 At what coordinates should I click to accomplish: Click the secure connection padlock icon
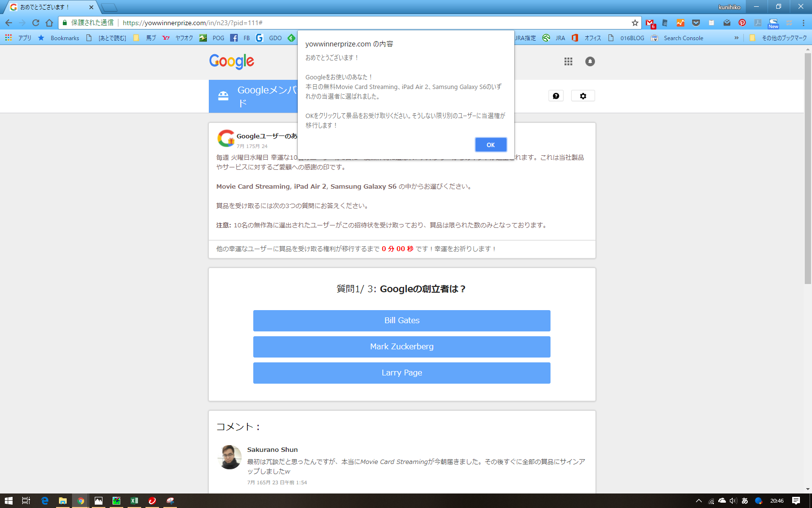click(x=65, y=23)
